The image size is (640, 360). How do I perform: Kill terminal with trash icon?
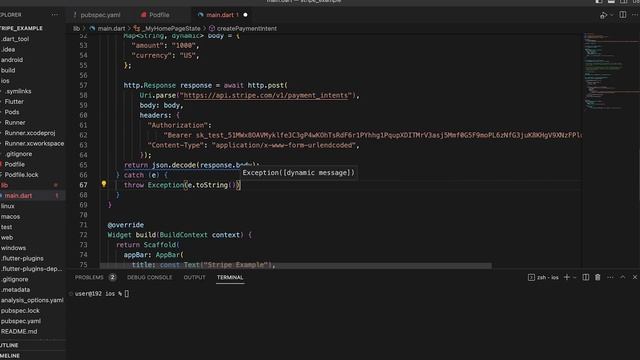click(x=598, y=277)
